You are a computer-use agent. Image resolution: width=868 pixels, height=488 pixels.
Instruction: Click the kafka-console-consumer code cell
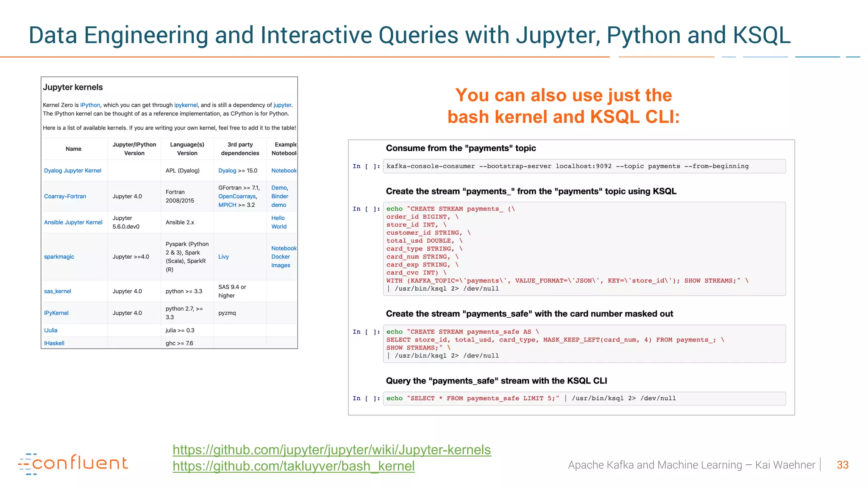[x=584, y=166]
